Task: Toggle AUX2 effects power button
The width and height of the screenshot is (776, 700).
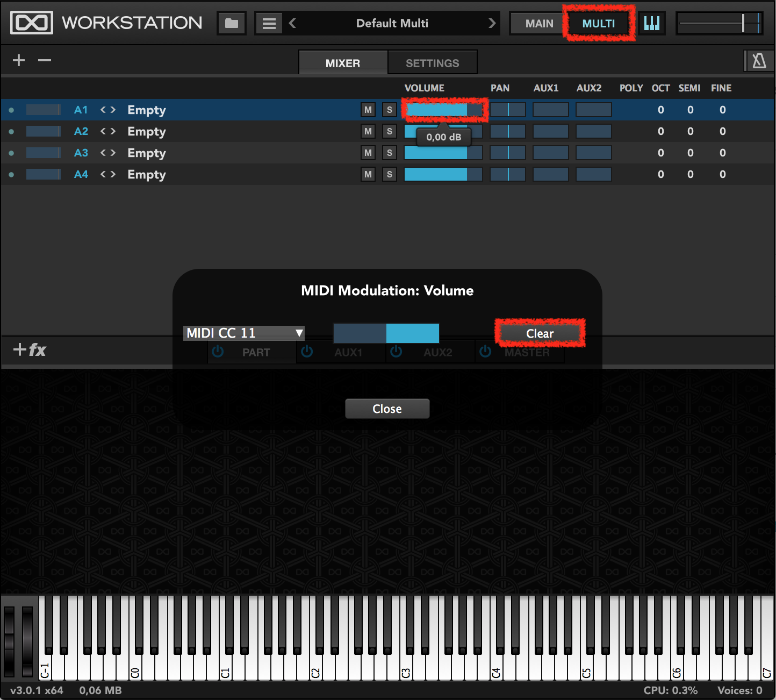Action: click(396, 352)
